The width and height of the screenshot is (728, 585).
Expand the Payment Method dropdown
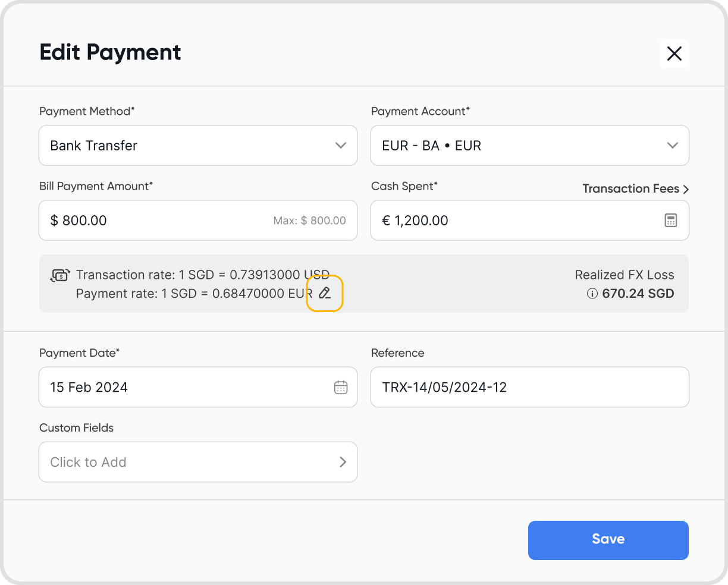(198, 146)
